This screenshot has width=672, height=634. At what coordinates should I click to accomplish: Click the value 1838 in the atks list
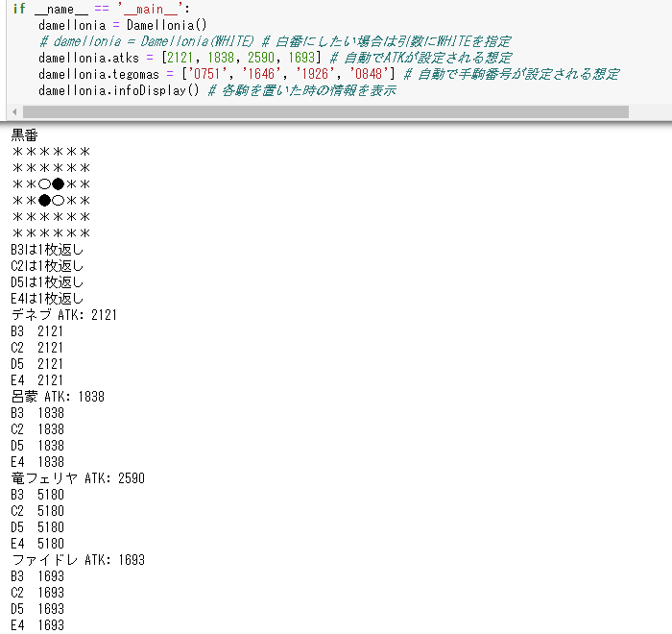click(221, 58)
